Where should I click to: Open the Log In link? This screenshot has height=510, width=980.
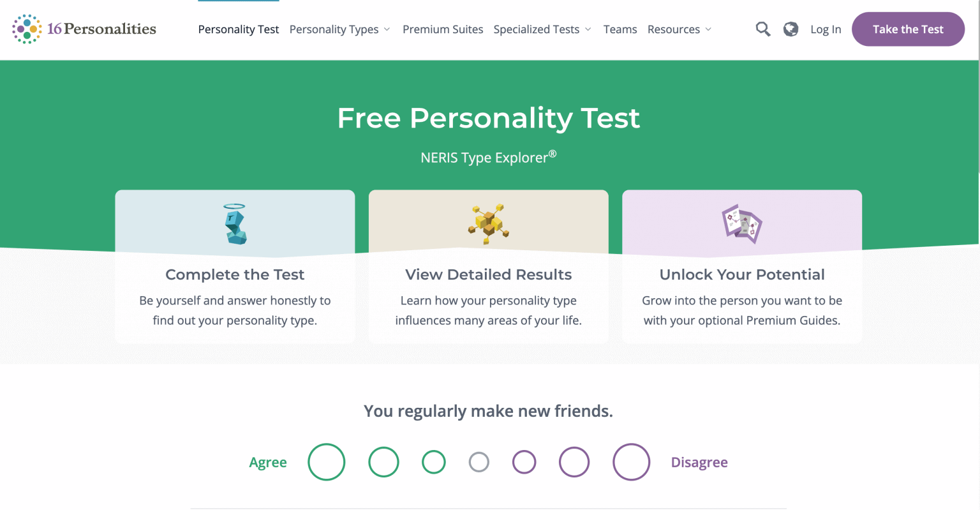coord(826,29)
